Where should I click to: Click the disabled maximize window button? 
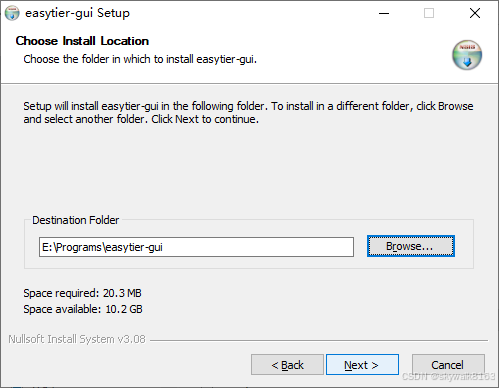pos(429,13)
